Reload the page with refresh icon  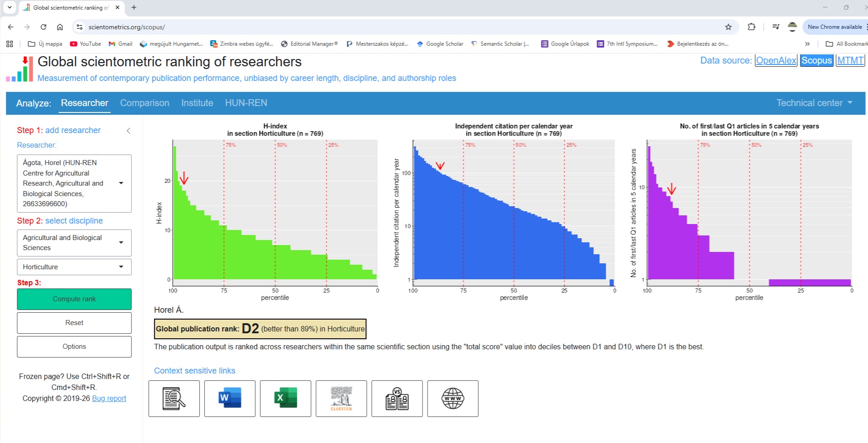pyautogui.click(x=43, y=27)
